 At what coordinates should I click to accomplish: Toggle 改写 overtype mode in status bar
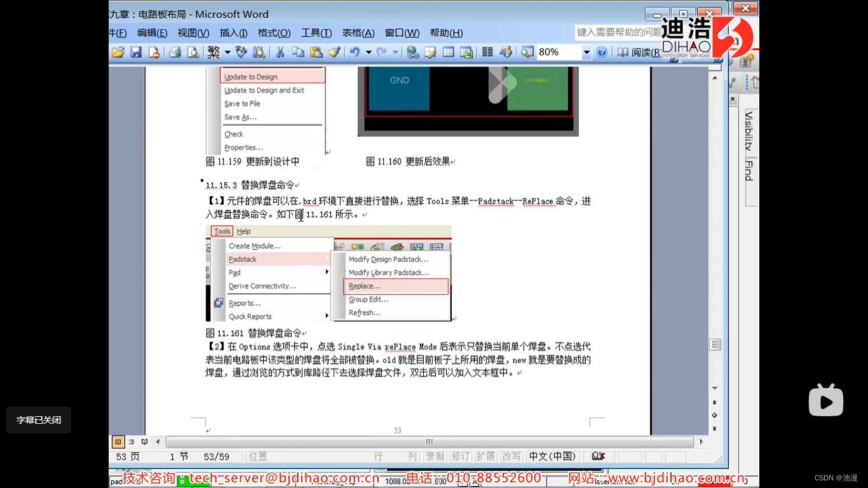click(x=511, y=456)
